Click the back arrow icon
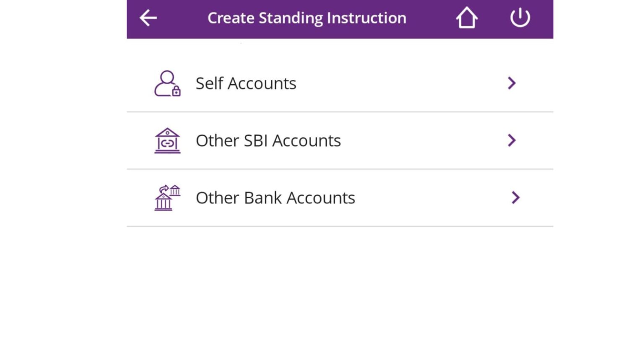The width and height of the screenshot is (644, 362). [x=147, y=18]
